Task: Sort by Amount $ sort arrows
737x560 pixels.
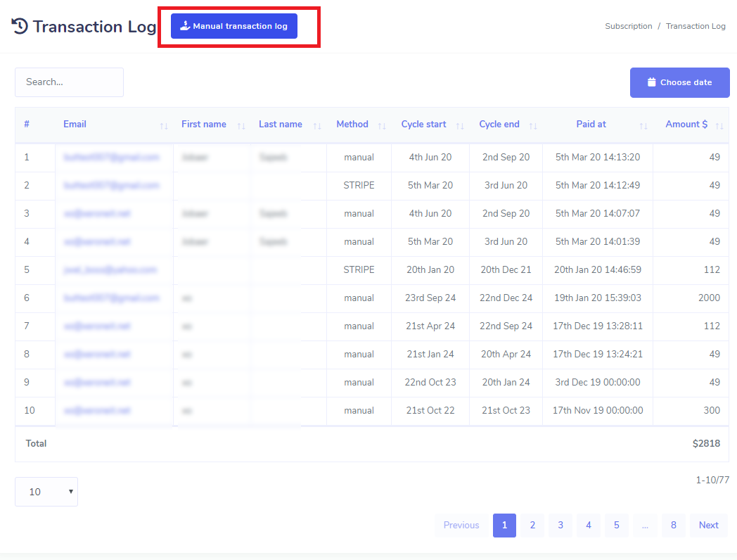Action: click(x=719, y=126)
